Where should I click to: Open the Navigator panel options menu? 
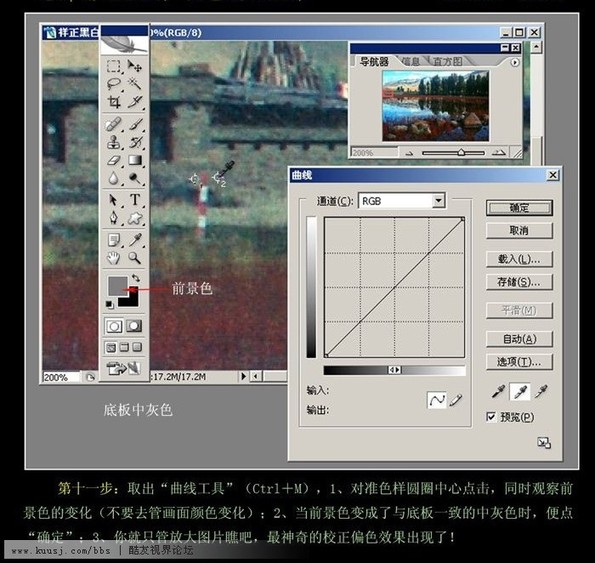tap(515, 62)
